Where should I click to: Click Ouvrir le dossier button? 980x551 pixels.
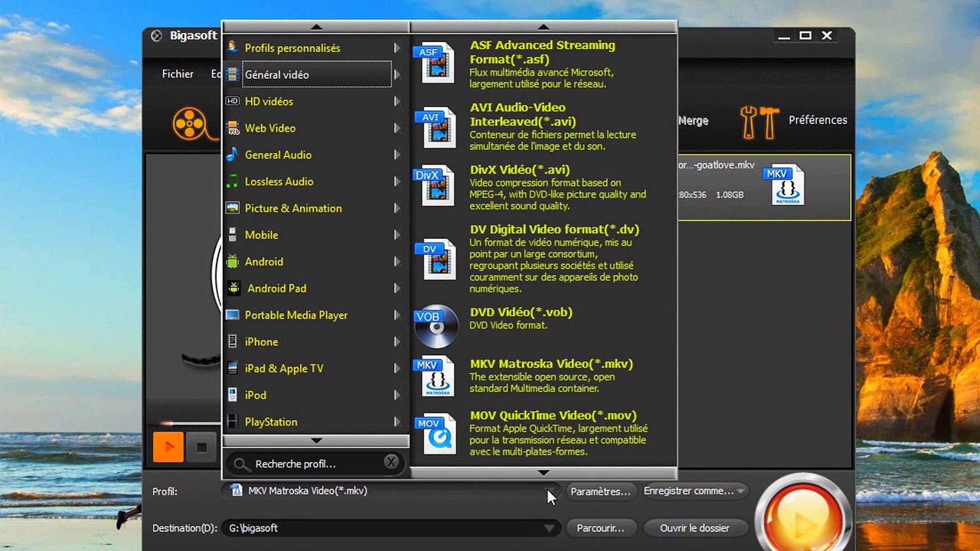[694, 528]
